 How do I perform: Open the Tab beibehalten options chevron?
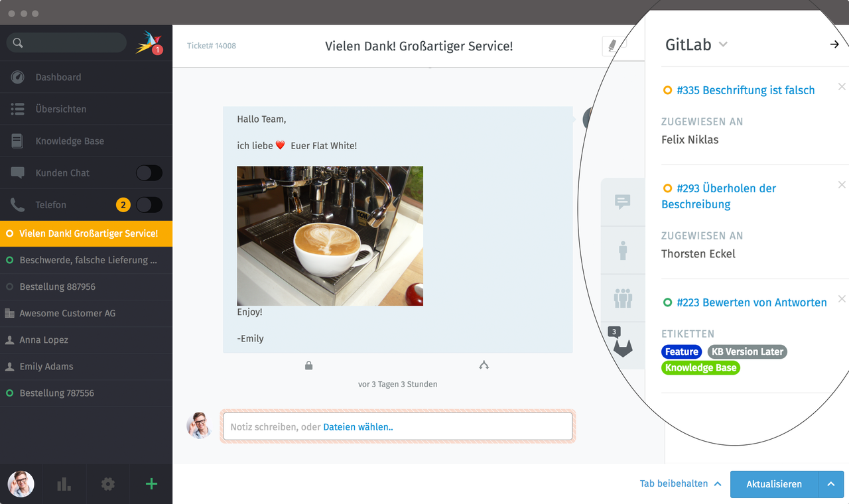pyautogui.click(x=717, y=483)
